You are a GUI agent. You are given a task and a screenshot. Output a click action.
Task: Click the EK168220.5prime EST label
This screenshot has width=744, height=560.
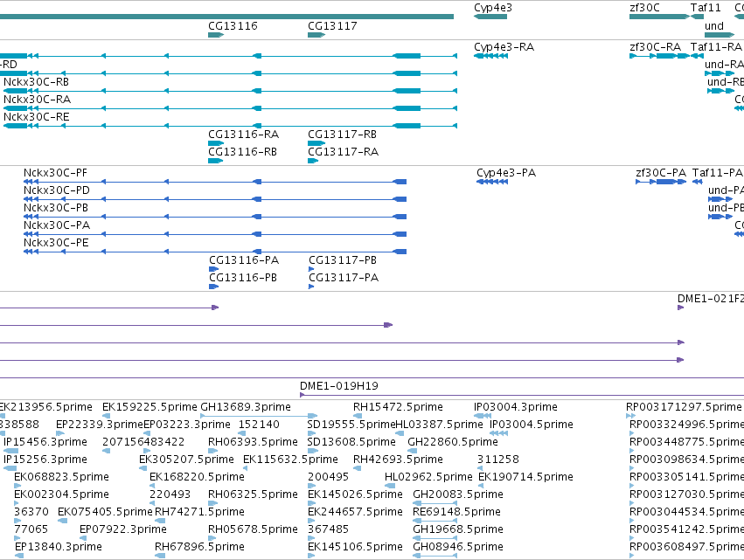[197, 477]
